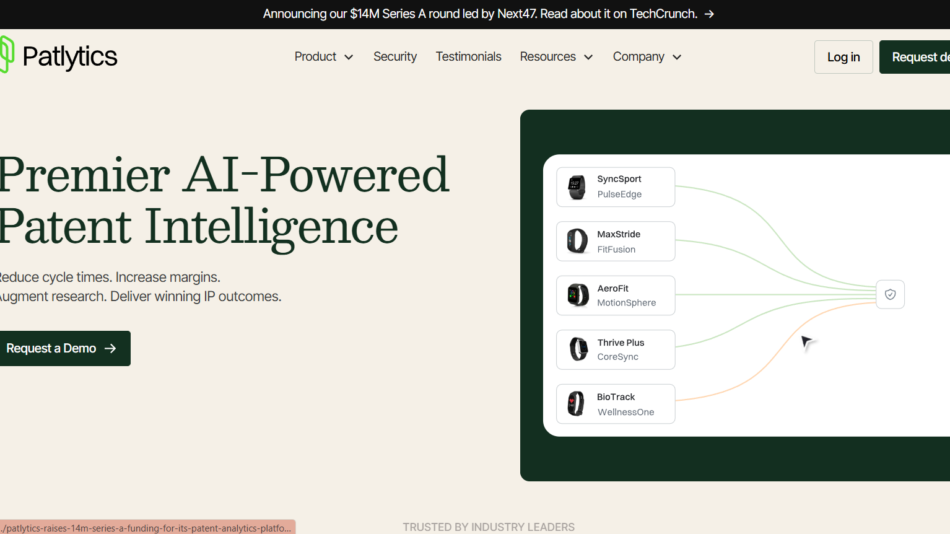Expand the Product dropdown menu
Image resolution: width=950 pixels, height=534 pixels.
pyautogui.click(x=323, y=57)
